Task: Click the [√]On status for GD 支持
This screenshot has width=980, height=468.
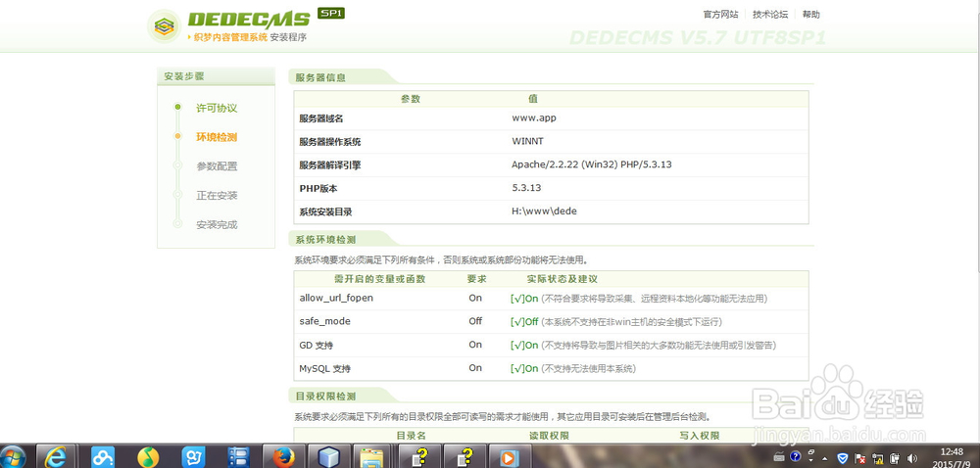Action: (523, 345)
